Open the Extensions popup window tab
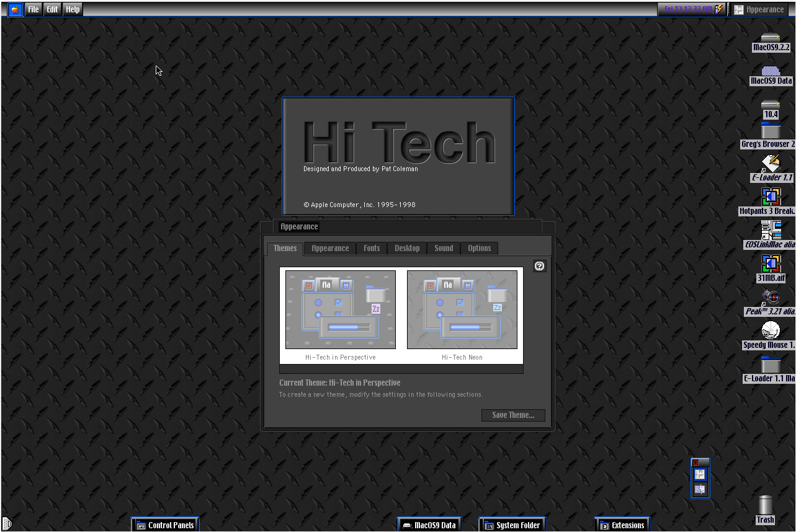This screenshot has width=796, height=532. tap(622, 525)
